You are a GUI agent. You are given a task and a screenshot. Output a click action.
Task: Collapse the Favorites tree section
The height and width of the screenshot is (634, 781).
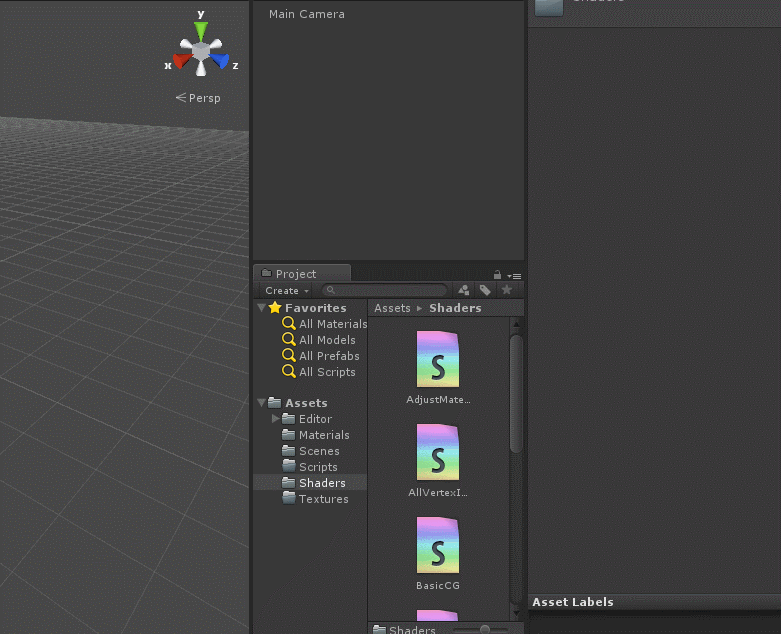(x=262, y=308)
